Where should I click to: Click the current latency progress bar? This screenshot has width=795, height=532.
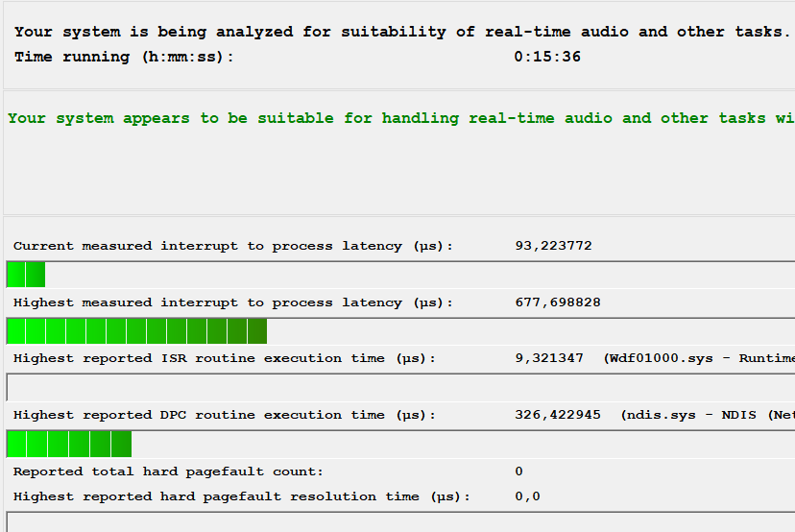tap(400, 275)
